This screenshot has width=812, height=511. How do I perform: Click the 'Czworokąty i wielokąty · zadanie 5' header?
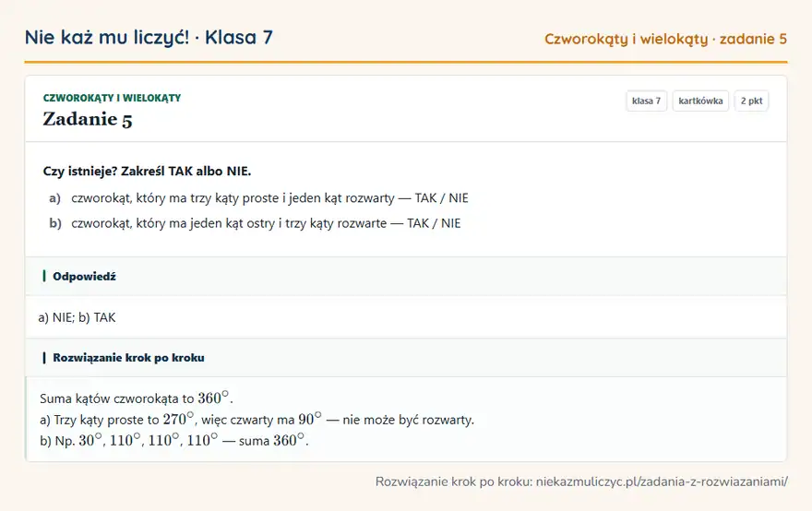[665, 39]
